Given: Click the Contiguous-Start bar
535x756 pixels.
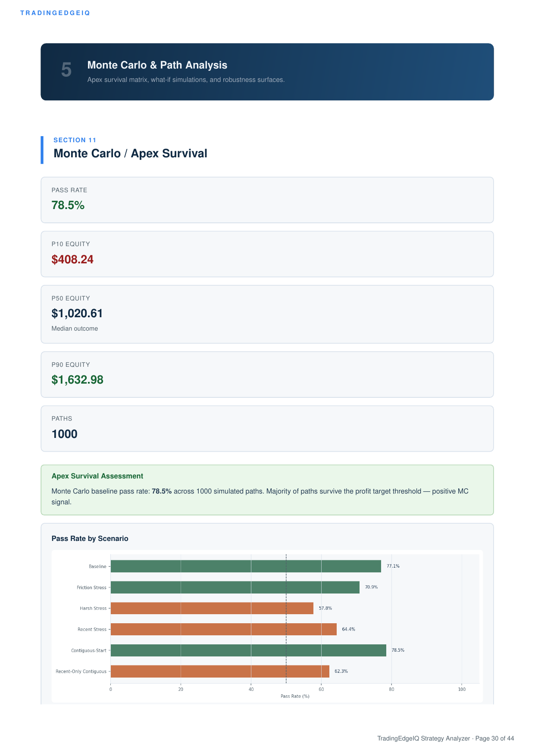Looking at the screenshot, I should (x=248, y=650).
